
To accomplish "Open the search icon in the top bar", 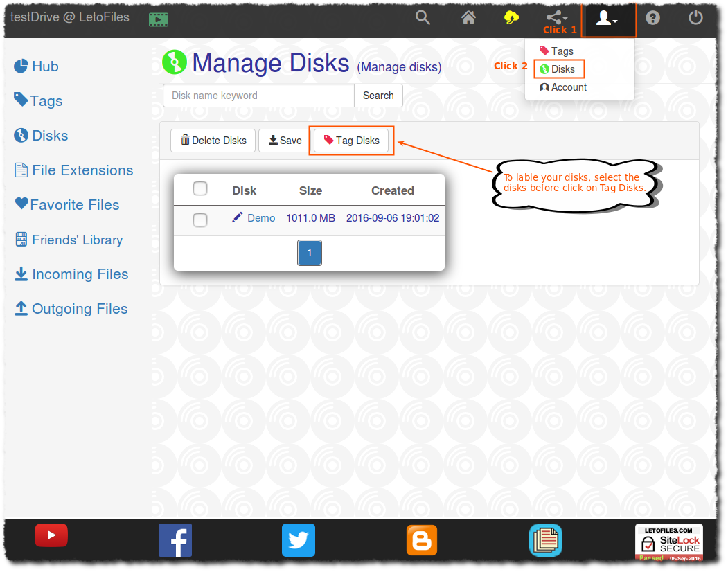I will (423, 18).
